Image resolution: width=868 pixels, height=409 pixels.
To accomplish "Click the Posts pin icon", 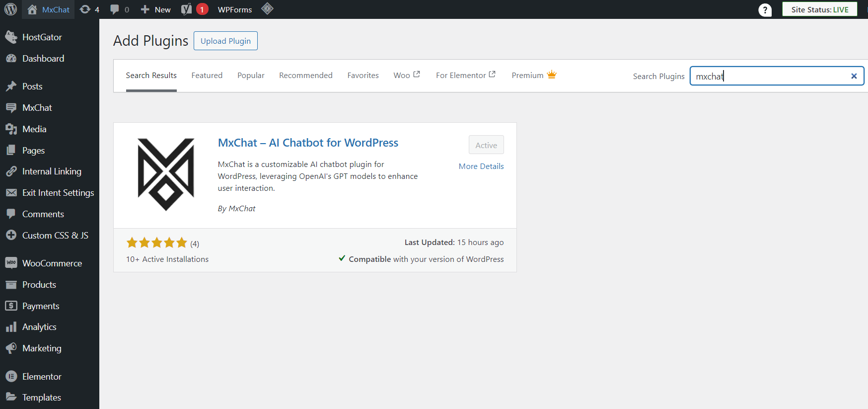I will 11,86.
